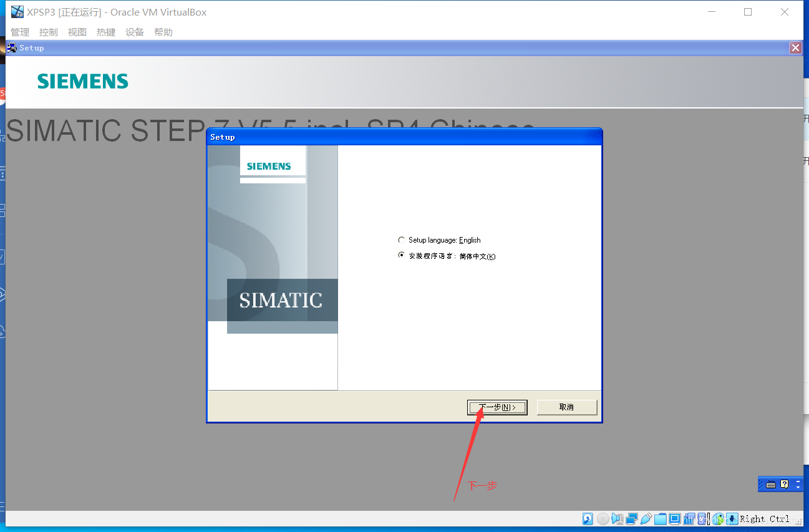
Task: Open the language bar options arrow
Action: pyautogui.click(x=798, y=486)
